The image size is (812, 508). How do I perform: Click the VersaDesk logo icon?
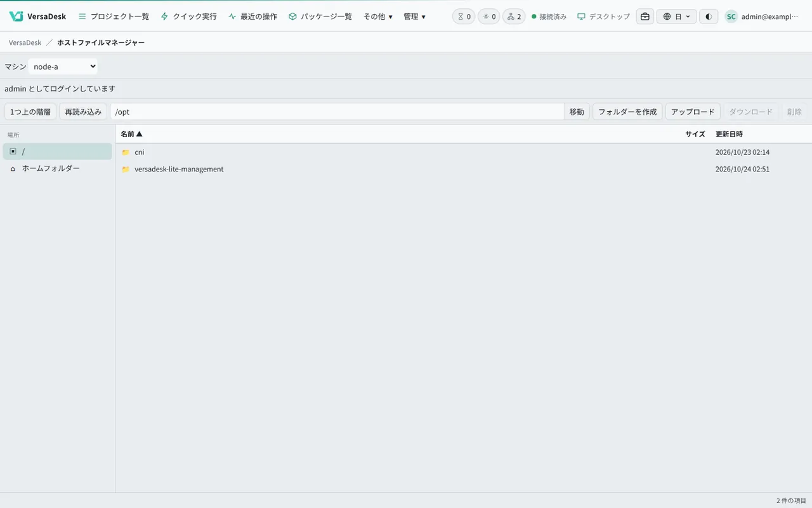(16, 17)
